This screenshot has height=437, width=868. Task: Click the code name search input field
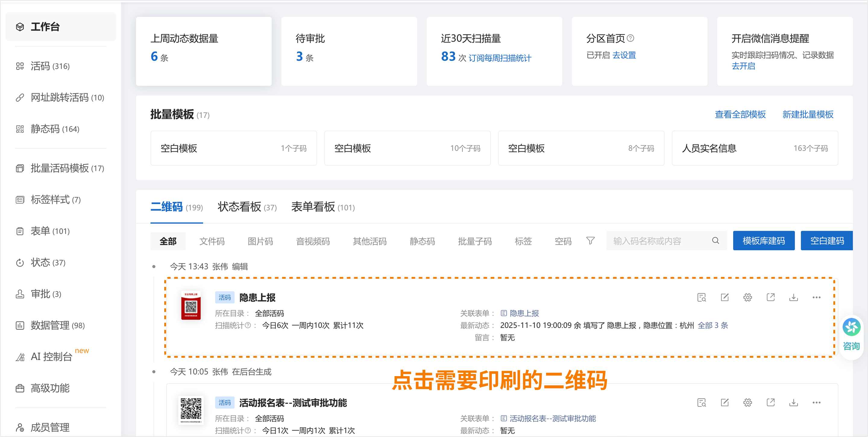657,241
